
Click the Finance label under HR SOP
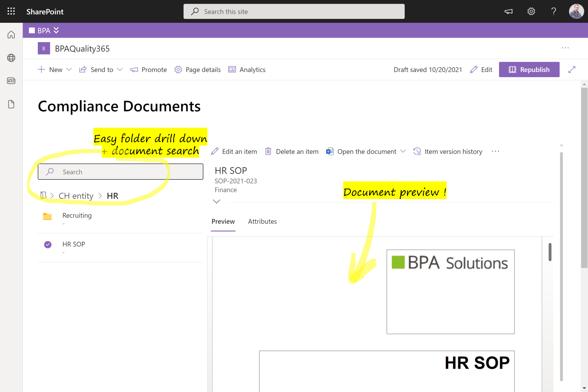(226, 190)
